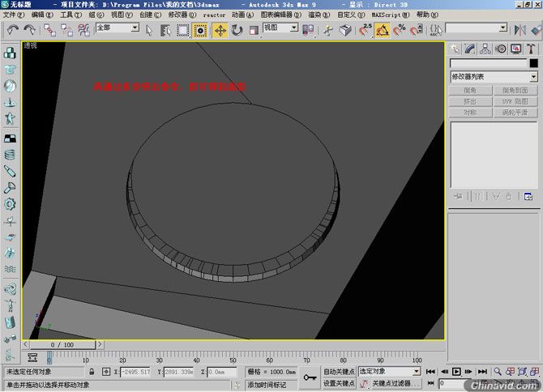Toggle the Angle Snap button

click(x=382, y=31)
